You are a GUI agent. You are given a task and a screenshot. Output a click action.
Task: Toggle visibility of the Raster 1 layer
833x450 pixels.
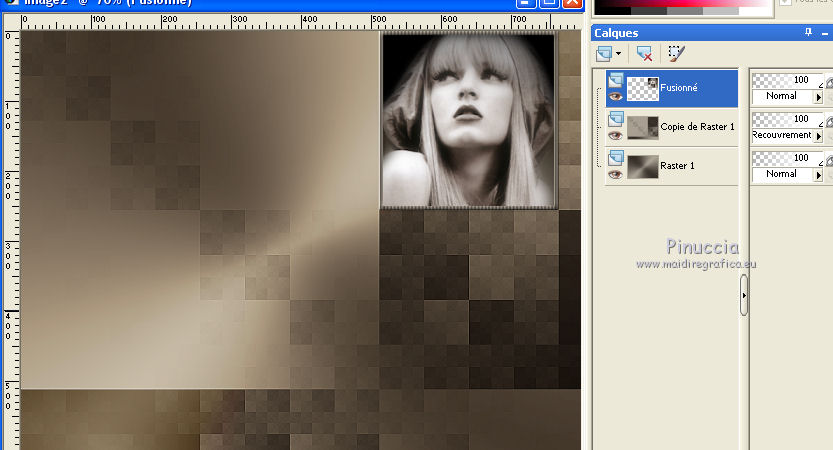pyautogui.click(x=615, y=174)
